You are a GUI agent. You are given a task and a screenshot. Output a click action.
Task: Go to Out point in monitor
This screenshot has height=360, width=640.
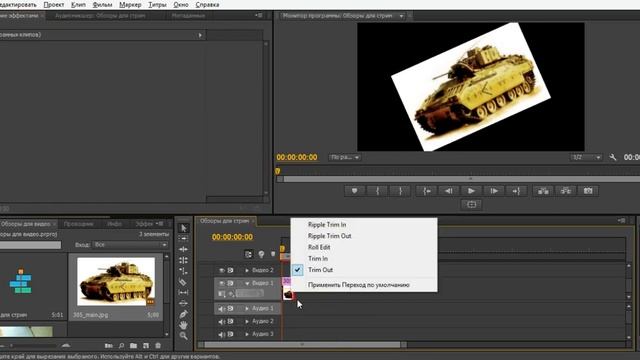click(516, 191)
